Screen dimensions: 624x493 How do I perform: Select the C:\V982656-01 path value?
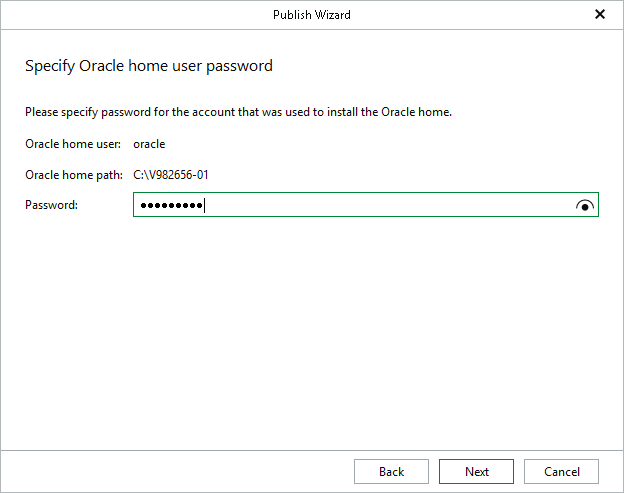(x=171, y=175)
